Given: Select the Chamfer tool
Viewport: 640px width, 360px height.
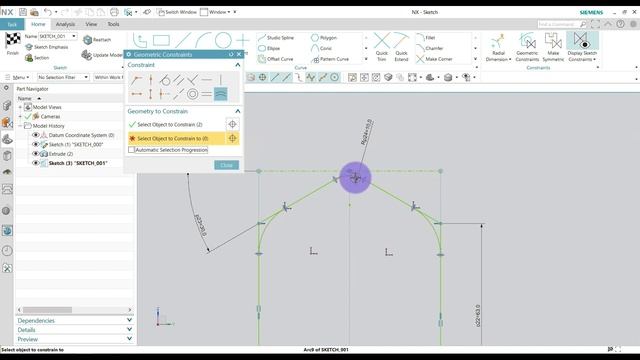Looking at the screenshot, I should point(429,48).
